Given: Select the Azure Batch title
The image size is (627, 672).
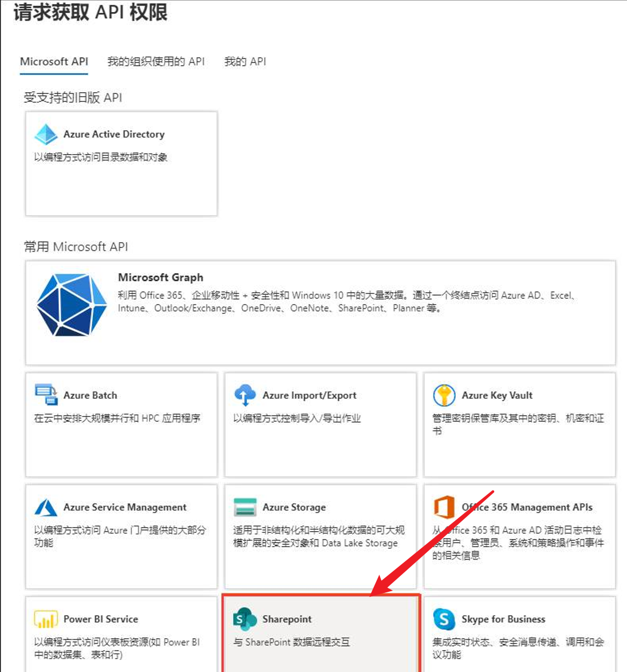Looking at the screenshot, I should click(x=90, y=395).
